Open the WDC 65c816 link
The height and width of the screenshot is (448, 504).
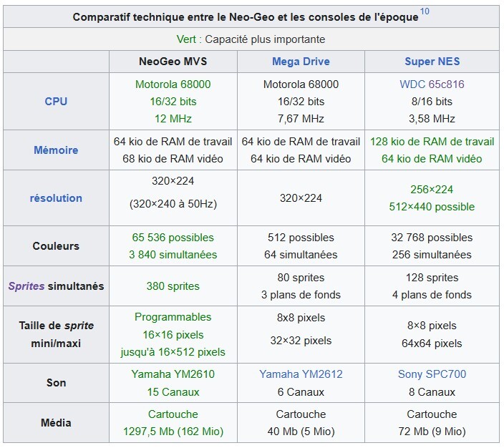click(432, 84)
